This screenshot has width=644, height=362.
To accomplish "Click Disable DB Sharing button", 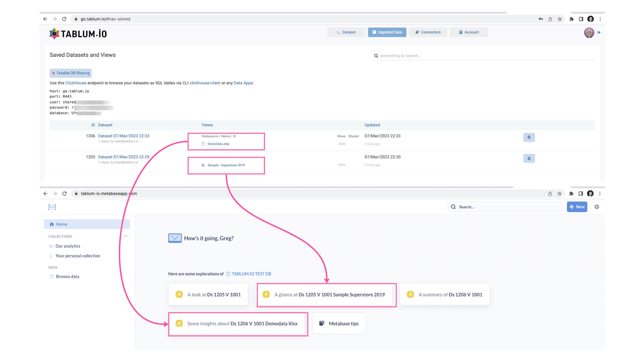I will coord(71,73).
